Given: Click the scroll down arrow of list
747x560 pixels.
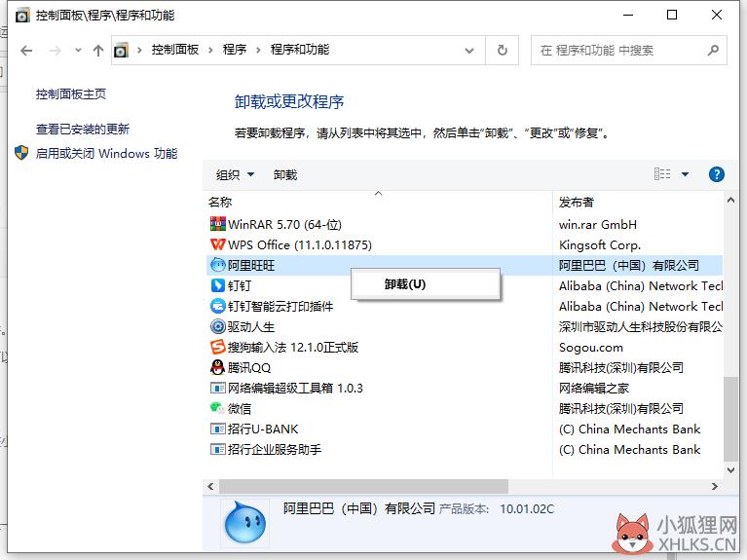Looking at the screenshot, I should tap(730, 470).
